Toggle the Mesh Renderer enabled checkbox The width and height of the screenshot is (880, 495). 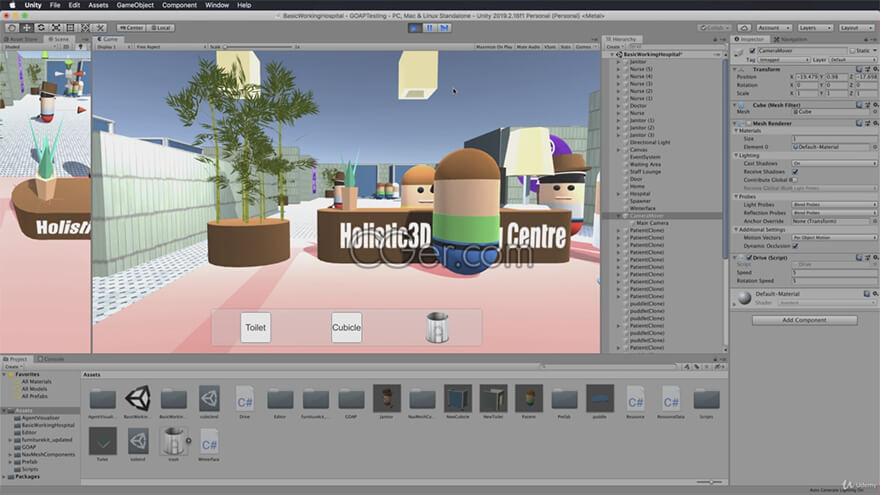tap(749, 123)
